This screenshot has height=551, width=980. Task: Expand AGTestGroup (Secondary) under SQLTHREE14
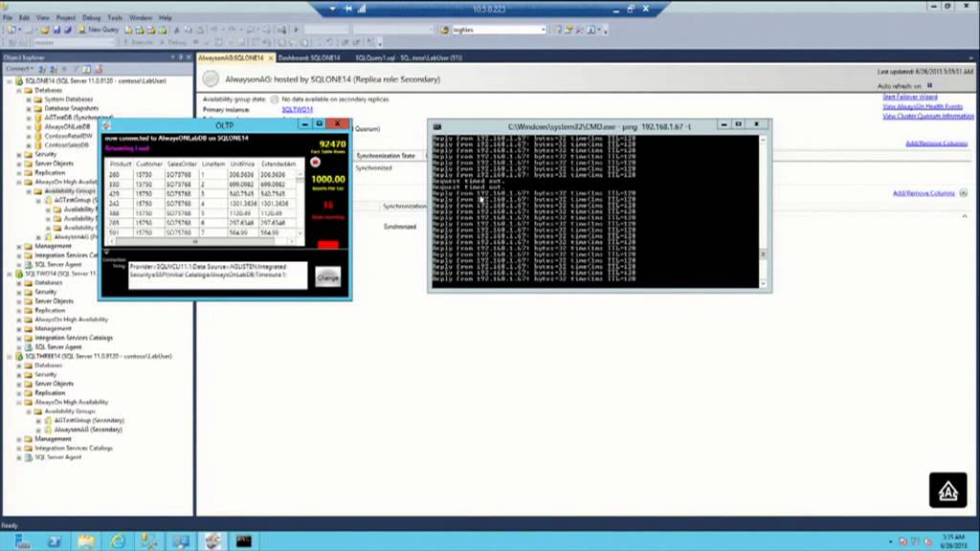[x=38, y=421]
